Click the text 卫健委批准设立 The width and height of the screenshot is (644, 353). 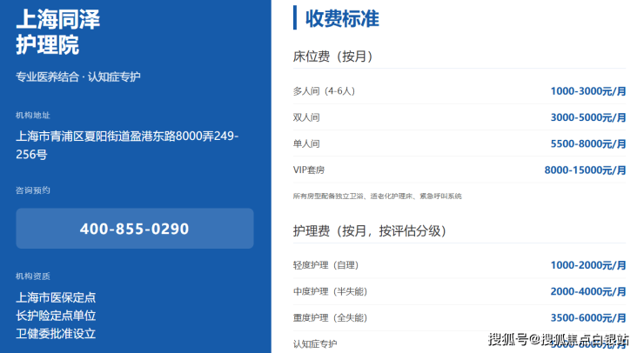coord(56,333)
